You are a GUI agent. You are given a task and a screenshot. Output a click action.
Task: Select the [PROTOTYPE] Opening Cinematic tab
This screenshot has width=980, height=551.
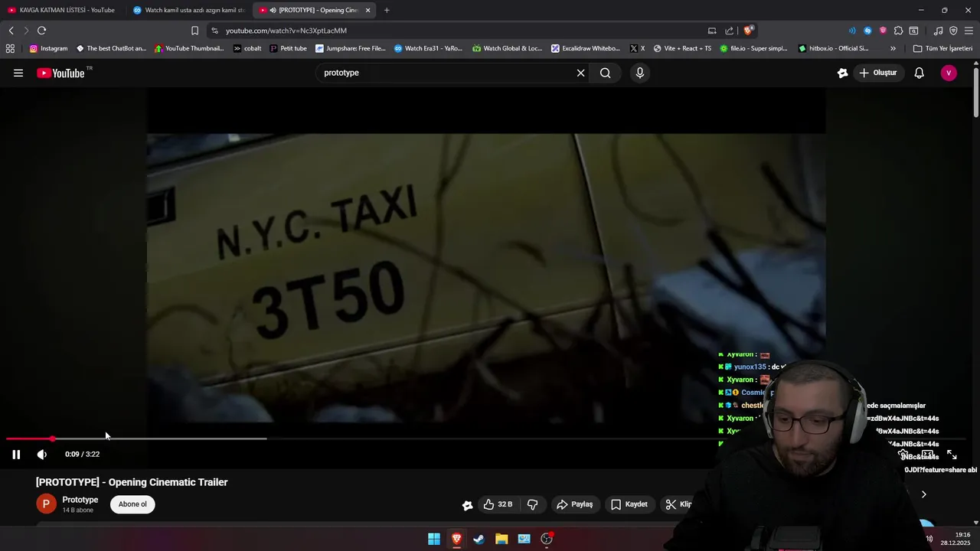(x=315, y=10)
